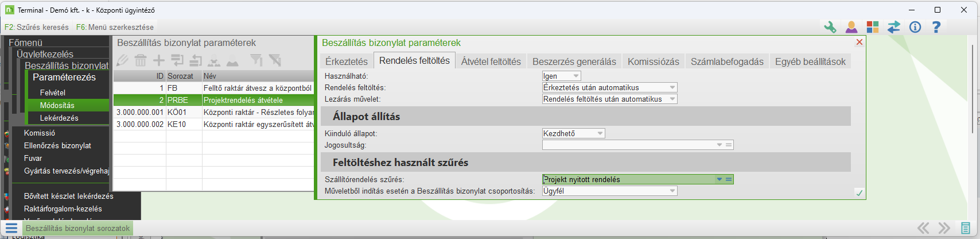Click Ügyletkezelés in the side menu
This screenshot has width=980, height=239.
(45, 54)
